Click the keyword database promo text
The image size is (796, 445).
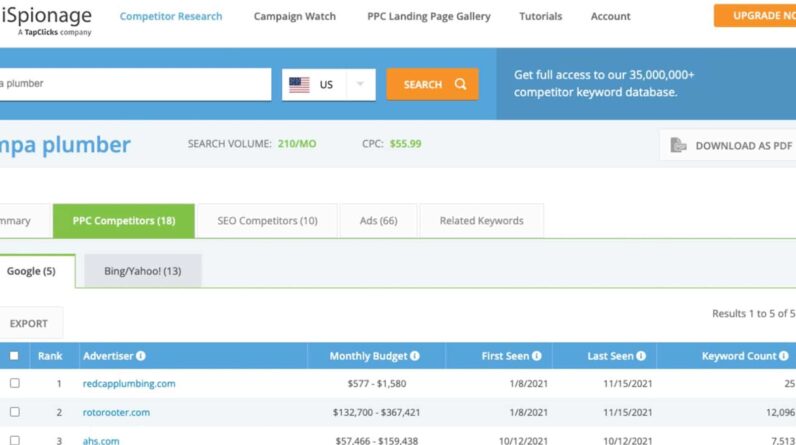pyautogui.click(x=604, y=83)
